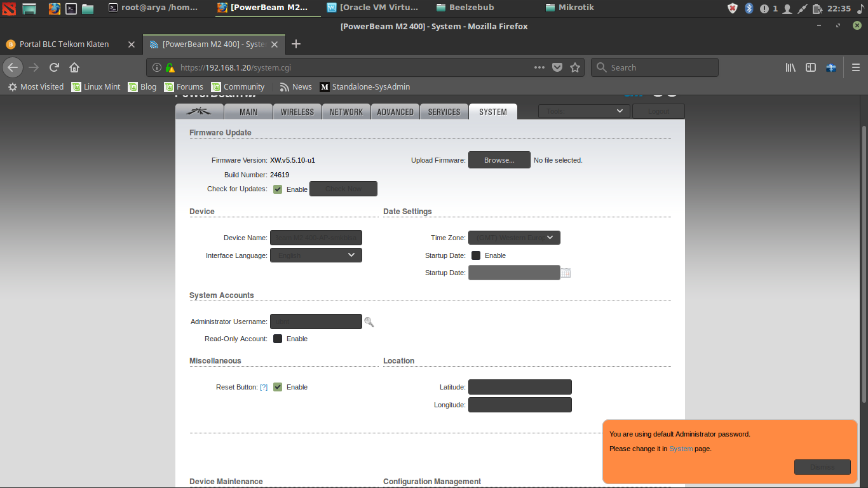The height and width of the screenshot is (488, 868).
Task: Expand the Tools dropdown
Action: pos(584,111)
